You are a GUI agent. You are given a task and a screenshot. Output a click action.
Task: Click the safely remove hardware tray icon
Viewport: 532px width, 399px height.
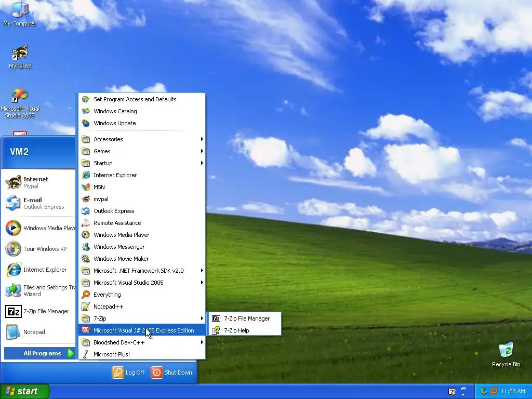point(484,391)
